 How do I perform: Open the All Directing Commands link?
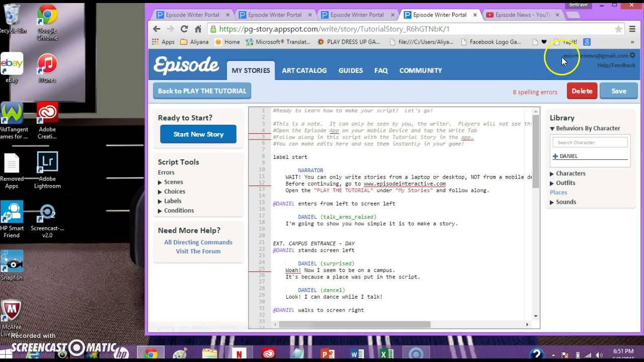click(198, 242)
